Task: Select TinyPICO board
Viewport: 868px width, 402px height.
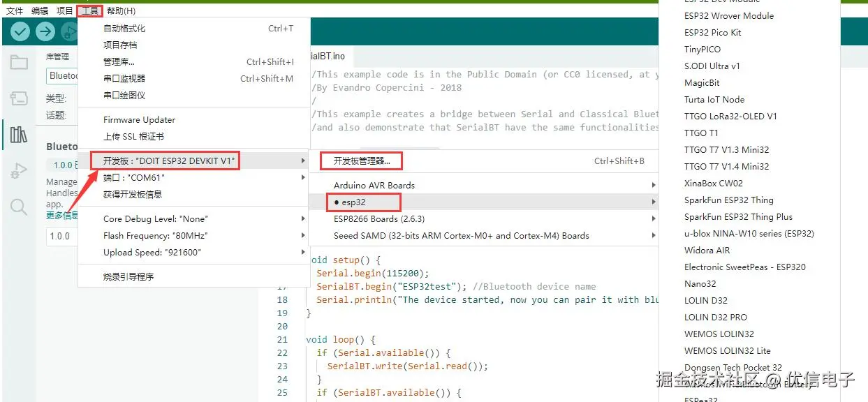Action: pos(749,50)
